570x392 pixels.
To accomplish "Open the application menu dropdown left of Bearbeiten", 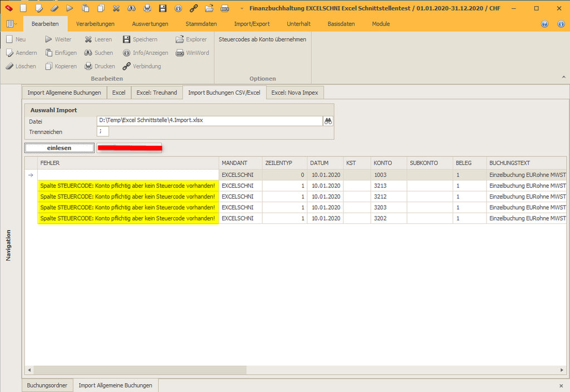I will point(12,24).
